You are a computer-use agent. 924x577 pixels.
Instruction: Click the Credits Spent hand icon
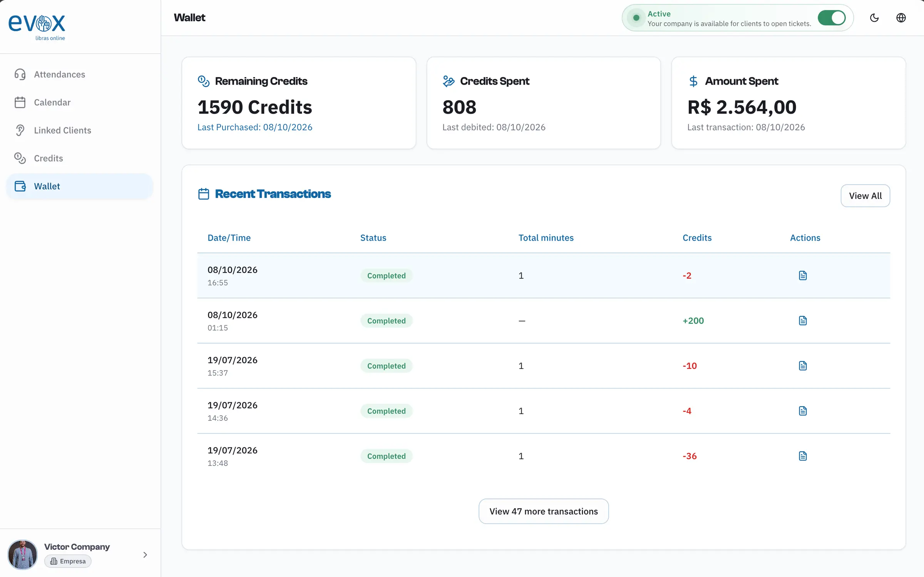click(x=449, y=81)
